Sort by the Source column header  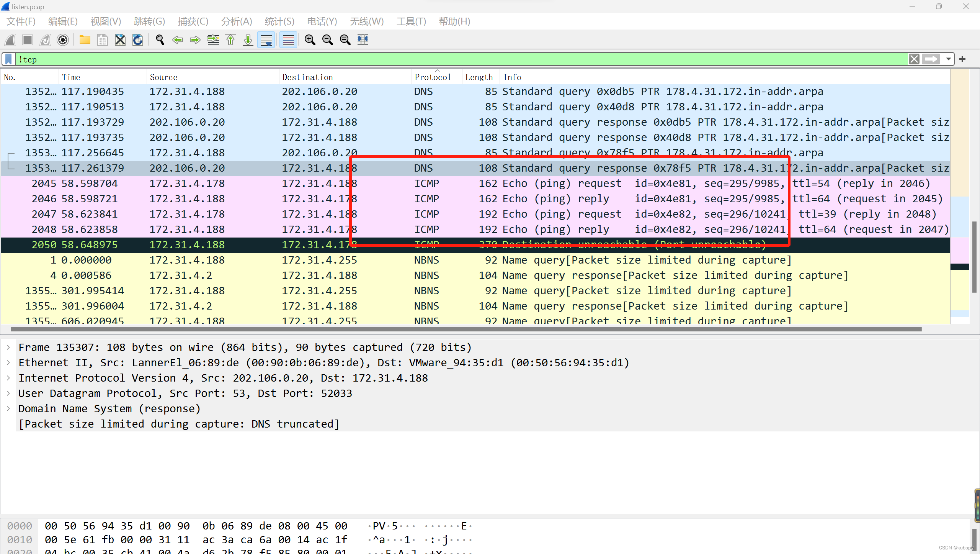(213, 77)
